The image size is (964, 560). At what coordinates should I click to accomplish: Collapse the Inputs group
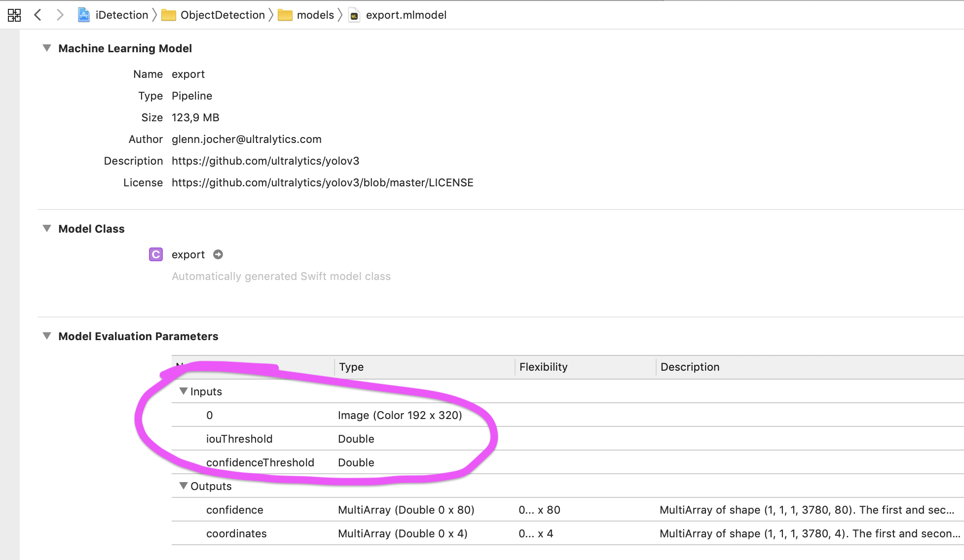tap(184, 391)
